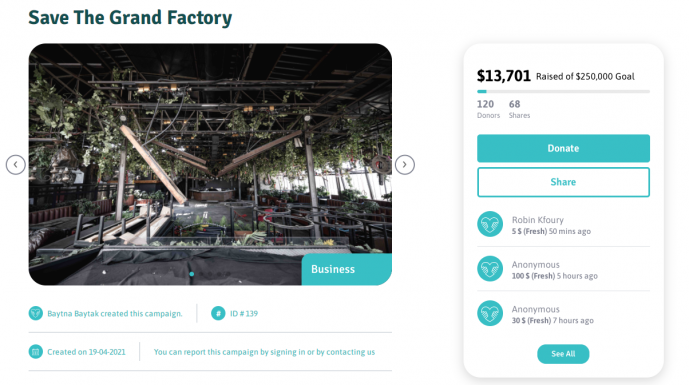Click the ID # 139 label

pyautogui.click(x=244, y=313)
